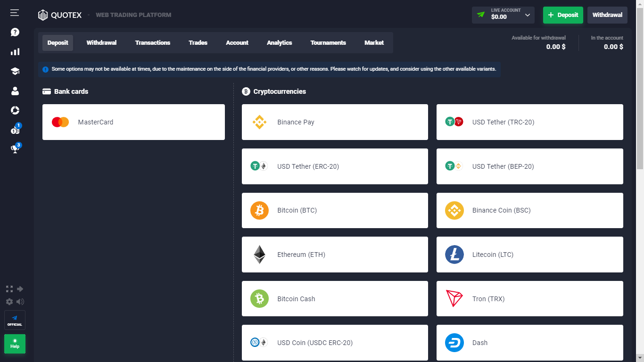The height and width of the screenshot is (362, 644).
Task: Click the green Deposit button in header
Action: click(563, 15)
